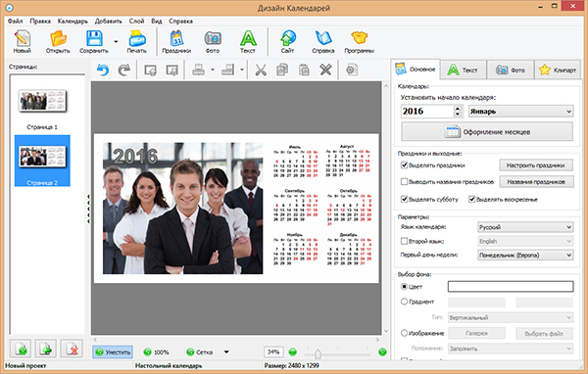Open Праздники holidays calendar tool
Image resolution: width=588 pixels, height=374 pixels.
(x=176, y=41)
